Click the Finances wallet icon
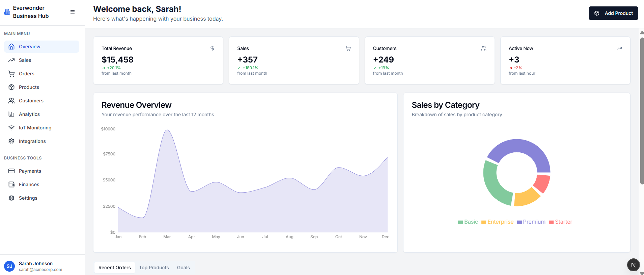 tap(11, 184)
